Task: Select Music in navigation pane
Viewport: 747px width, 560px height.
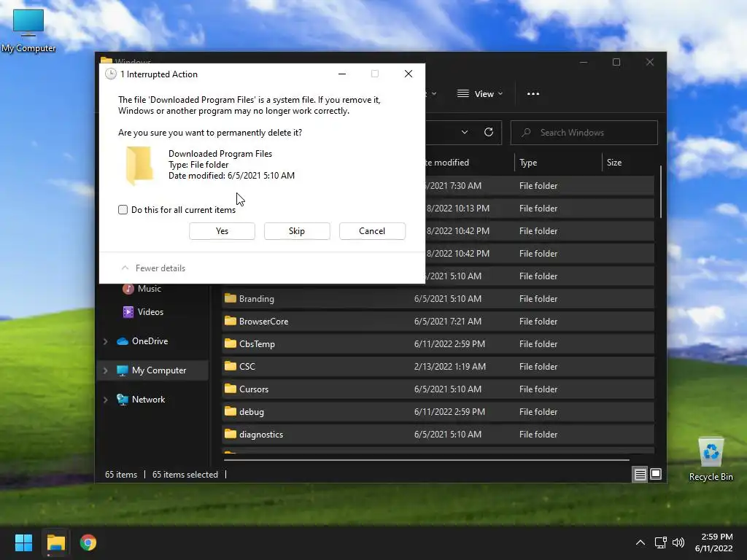Action: [149, 289]
